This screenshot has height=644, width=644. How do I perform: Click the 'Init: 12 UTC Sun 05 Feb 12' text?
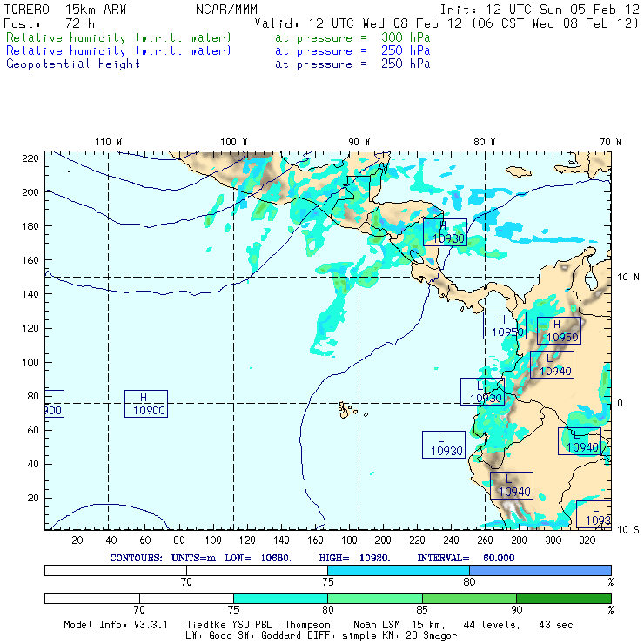(x=540, y=10)
